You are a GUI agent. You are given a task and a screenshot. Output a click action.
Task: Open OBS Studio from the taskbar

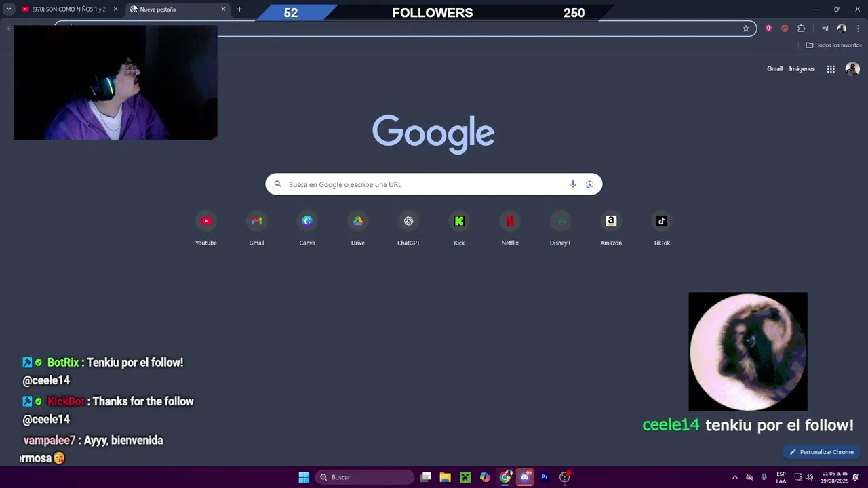click(565, 477)
